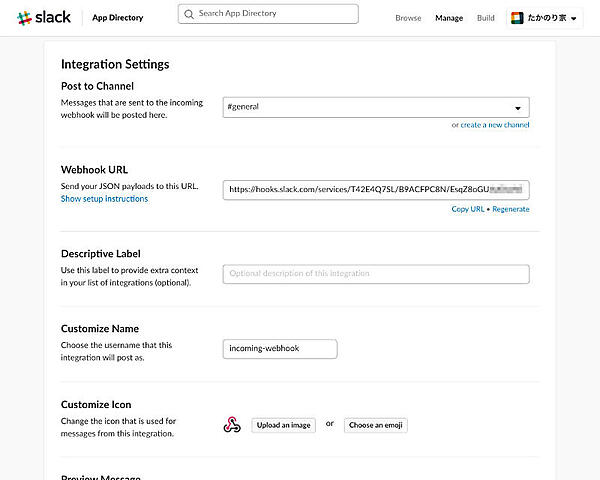
Task: Click the webhook integration icon
Action: (x=232, y=425)
